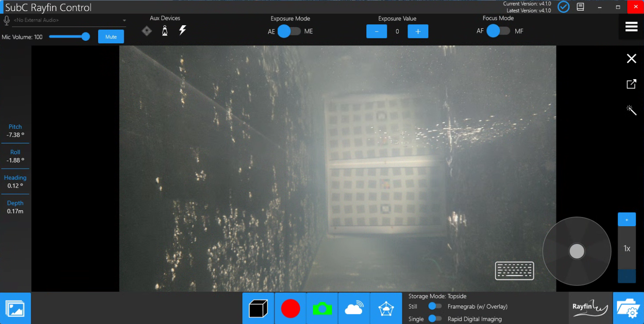Capture a still with the green camera icon

[322, 309]
